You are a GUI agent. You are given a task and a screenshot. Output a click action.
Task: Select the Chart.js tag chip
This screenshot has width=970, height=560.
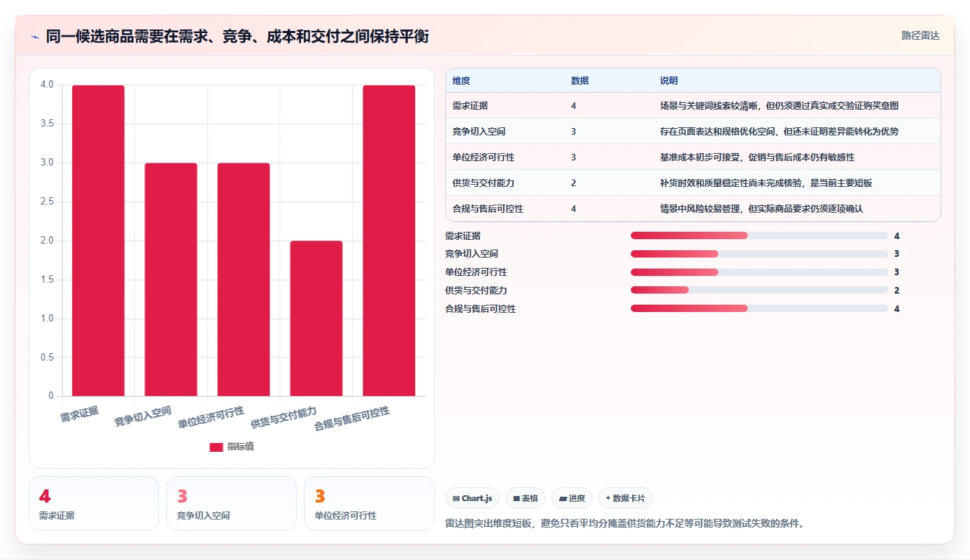472,498
